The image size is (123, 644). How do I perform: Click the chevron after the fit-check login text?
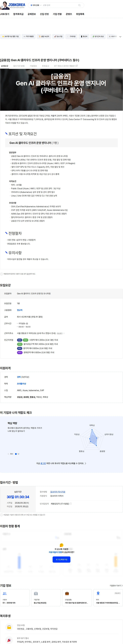(85, 463)
